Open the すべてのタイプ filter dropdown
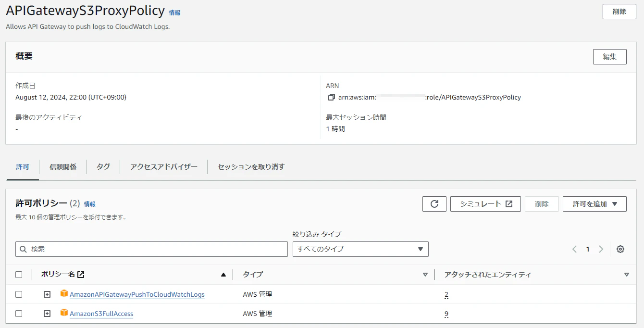 [x=360, y=249]
